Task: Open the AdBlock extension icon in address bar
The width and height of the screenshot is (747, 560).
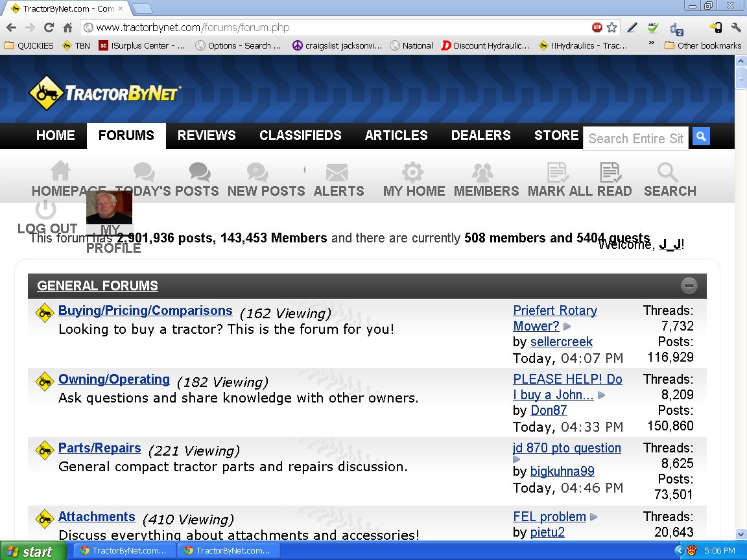Action: [x=597, y=28]
